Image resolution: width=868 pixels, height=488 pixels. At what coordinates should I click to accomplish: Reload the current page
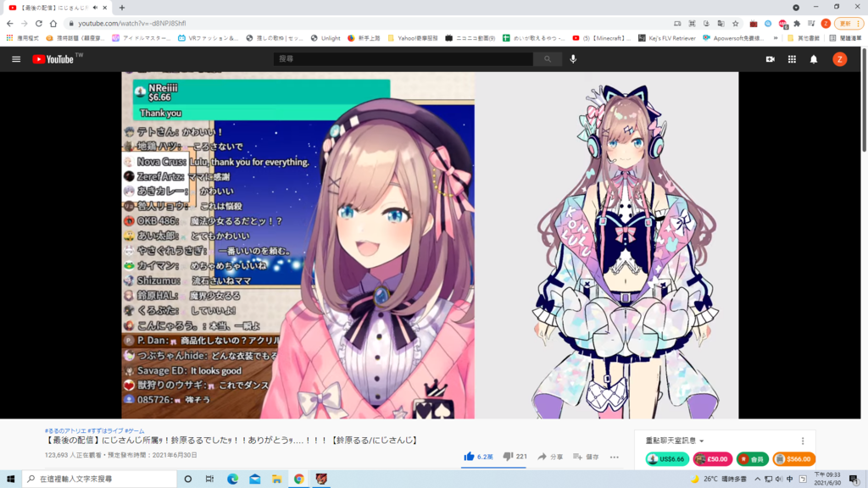[x=39, y=23]
